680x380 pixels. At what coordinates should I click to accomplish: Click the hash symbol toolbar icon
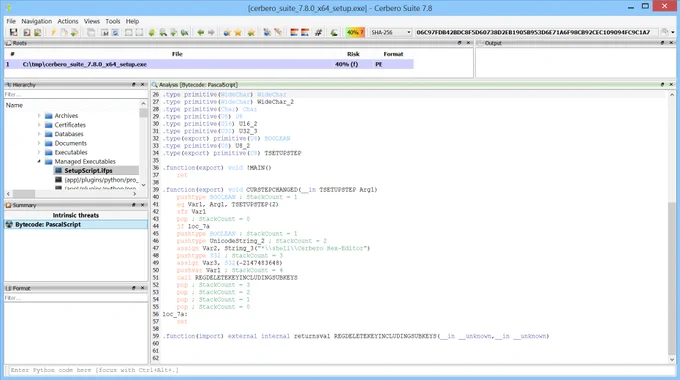318,32
